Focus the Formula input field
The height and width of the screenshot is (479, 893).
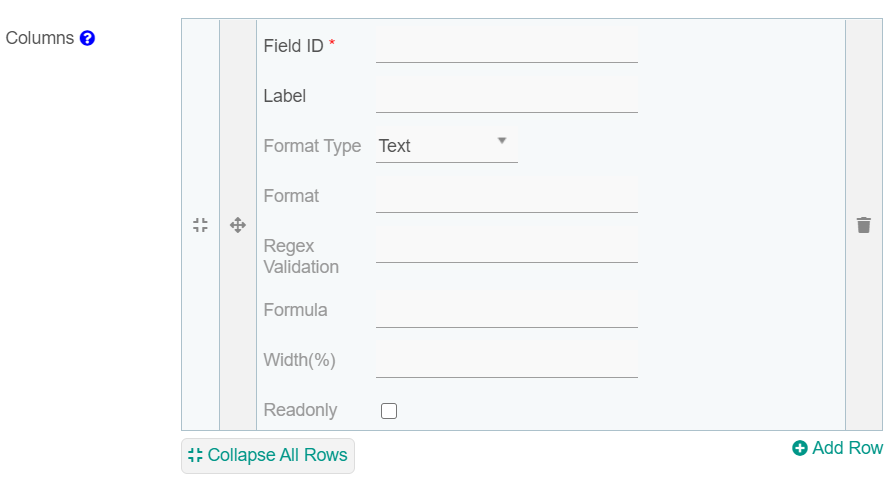[506, 310]
